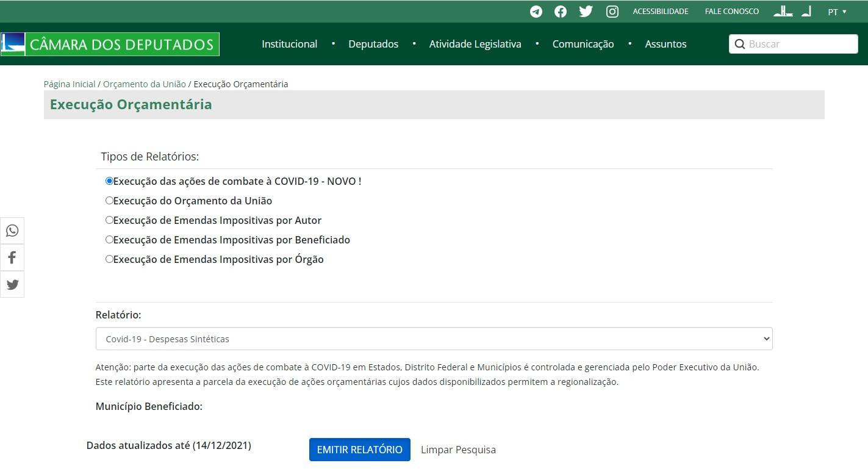The width and height of the screenshot is (868, 474).
Task: Open the PT language selector
Action: coord(837,12)
